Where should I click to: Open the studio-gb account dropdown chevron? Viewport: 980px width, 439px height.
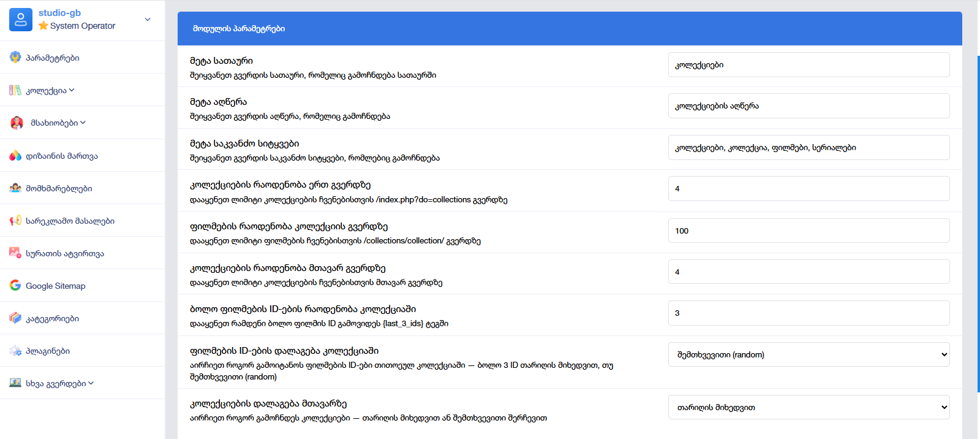click(148, 20)
